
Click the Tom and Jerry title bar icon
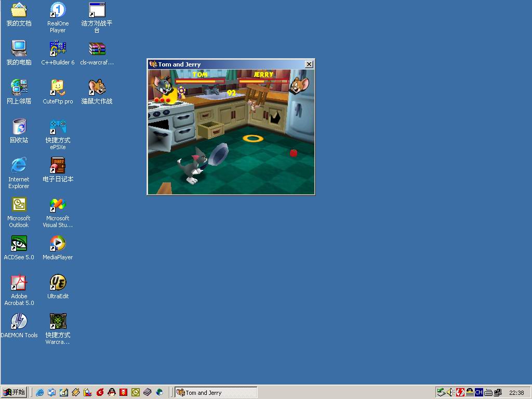point(153,64)
